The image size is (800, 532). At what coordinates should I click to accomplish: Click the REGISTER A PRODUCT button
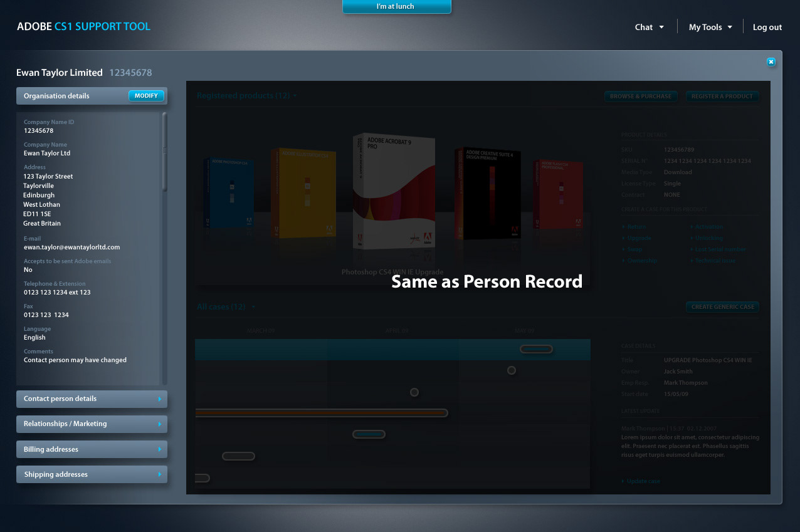coord(722,96)
